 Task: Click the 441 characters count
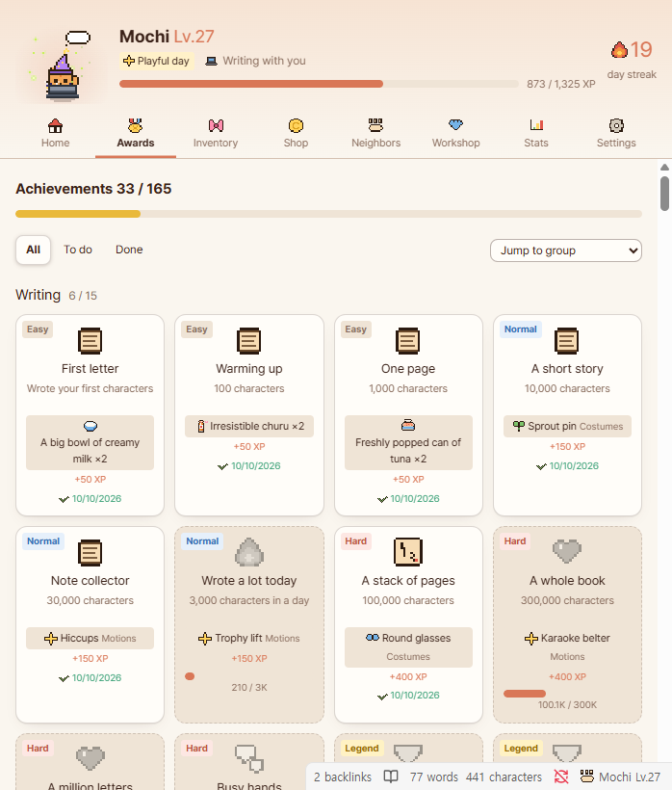click(x=504, y=777)
